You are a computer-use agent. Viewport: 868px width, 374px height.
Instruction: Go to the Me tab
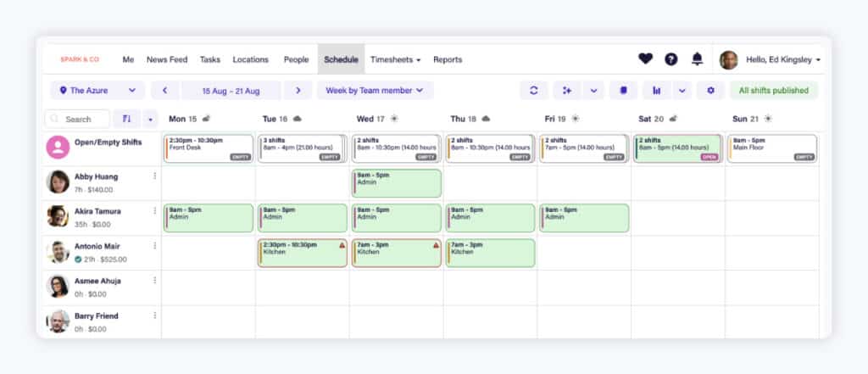pos(129,59)
